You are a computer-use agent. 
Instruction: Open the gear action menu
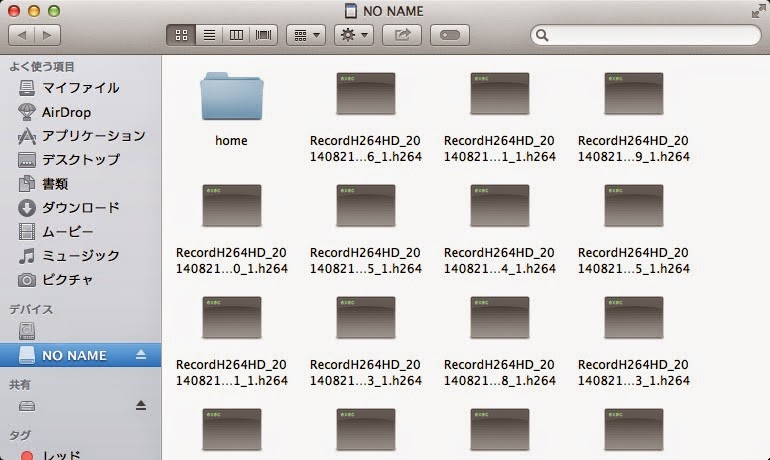[354, 35]
